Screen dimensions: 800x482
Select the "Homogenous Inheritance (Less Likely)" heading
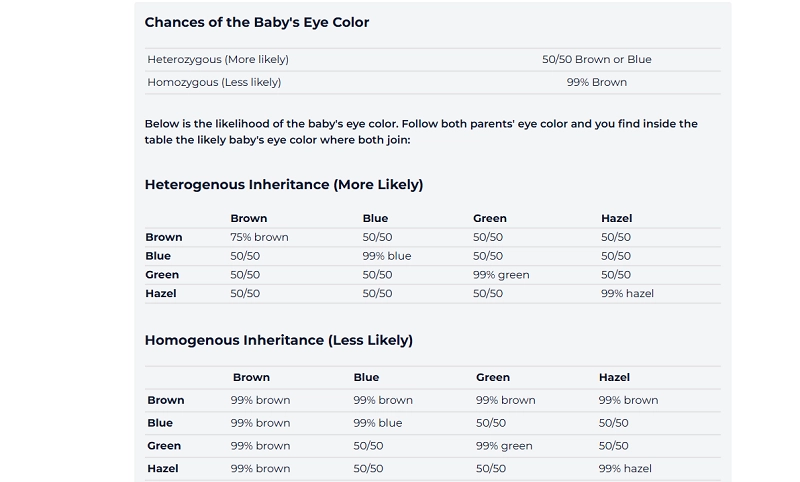pyautogui.click(x=279, y=340)
